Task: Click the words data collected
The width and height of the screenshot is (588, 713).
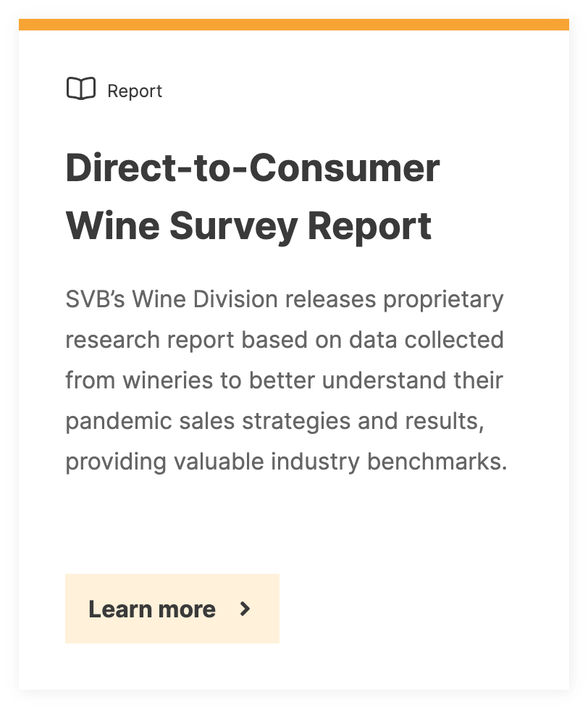Action: (427, 340)
